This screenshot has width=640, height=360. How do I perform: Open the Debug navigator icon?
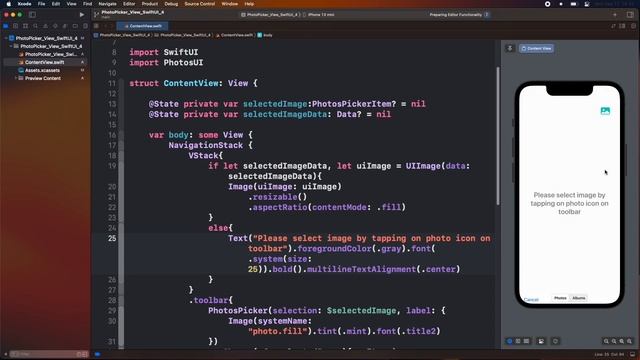[65, 26]
